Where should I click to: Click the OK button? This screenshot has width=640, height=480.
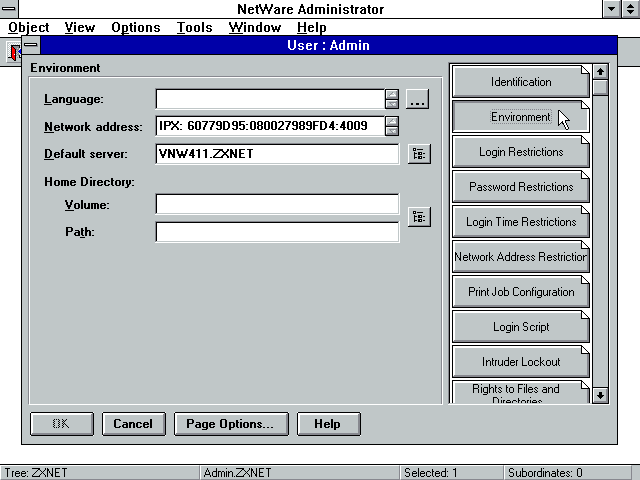pyautogui.click(x=62, y=424)
